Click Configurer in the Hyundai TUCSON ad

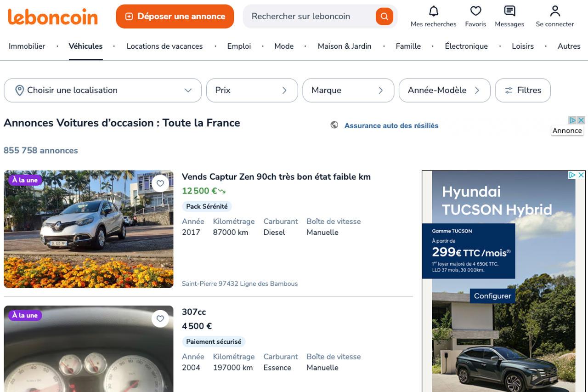coord(492,296)
